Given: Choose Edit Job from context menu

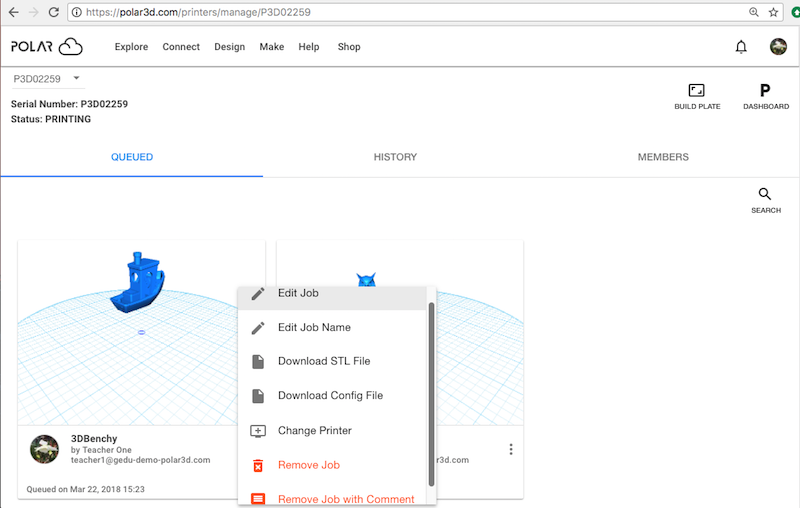Looking at the screenshot, I should point(332,294).
